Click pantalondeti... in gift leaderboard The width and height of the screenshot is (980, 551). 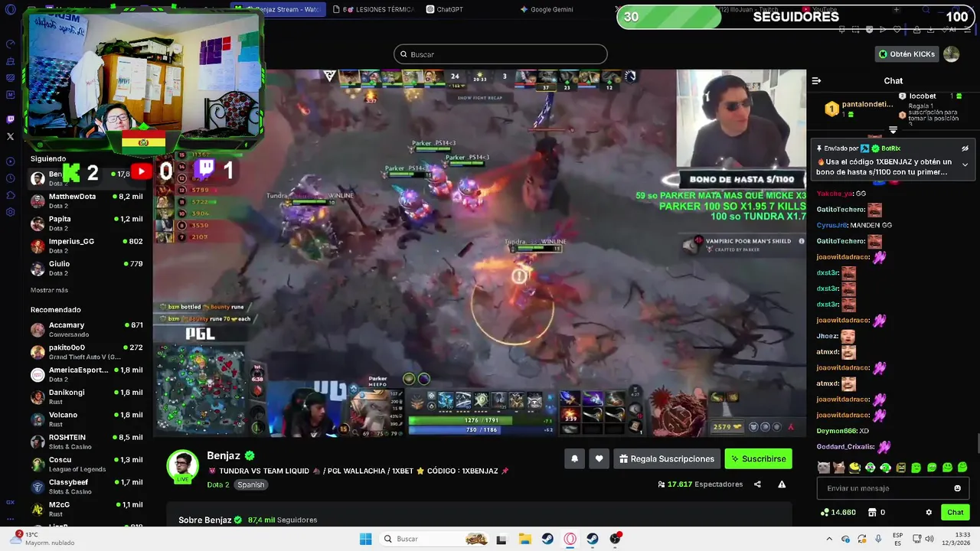867,104
